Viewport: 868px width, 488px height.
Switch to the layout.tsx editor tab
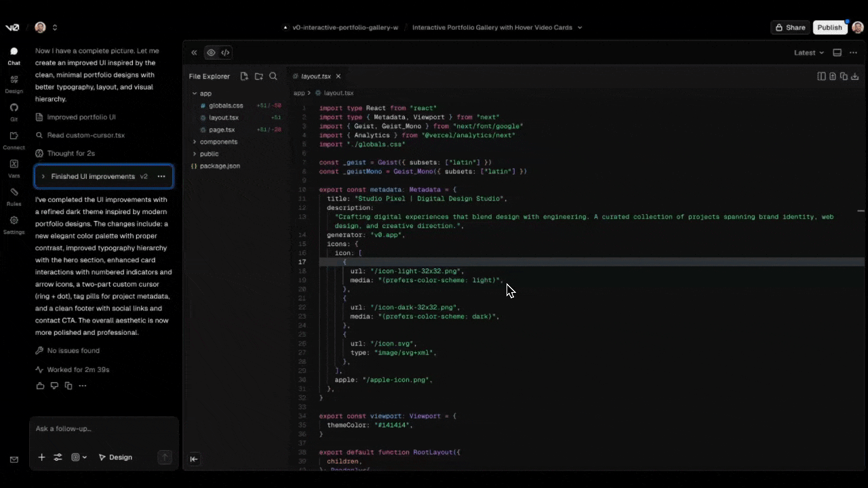coord(316,76)
